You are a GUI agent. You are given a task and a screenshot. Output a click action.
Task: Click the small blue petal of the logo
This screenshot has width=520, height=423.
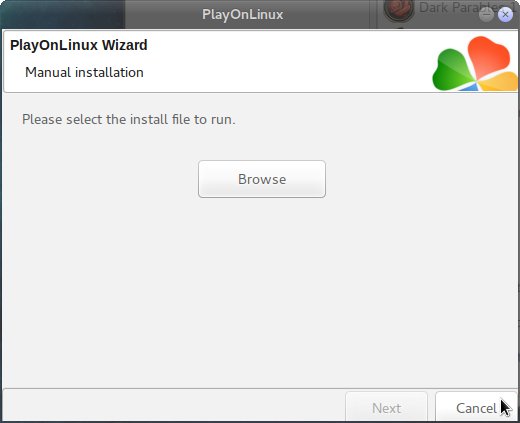point(468,87)
